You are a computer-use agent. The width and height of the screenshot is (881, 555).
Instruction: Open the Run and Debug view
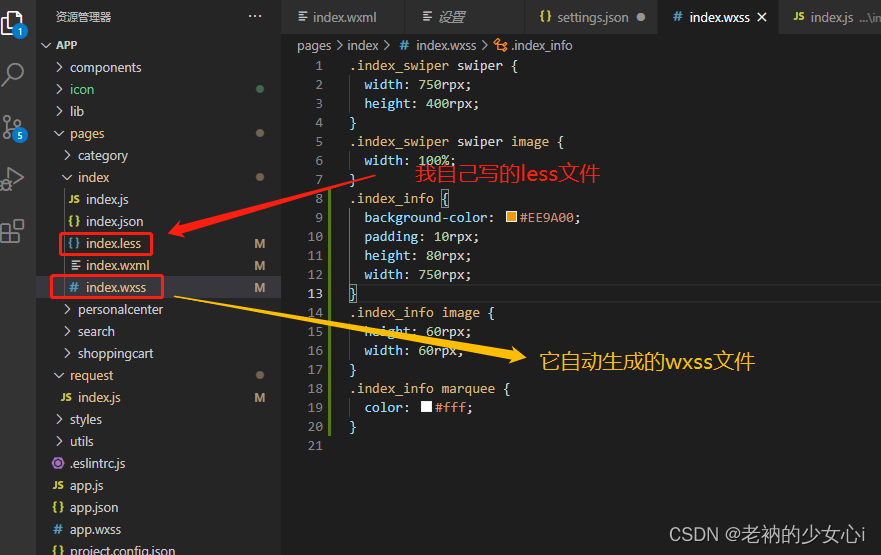click(x=12, y=179)
